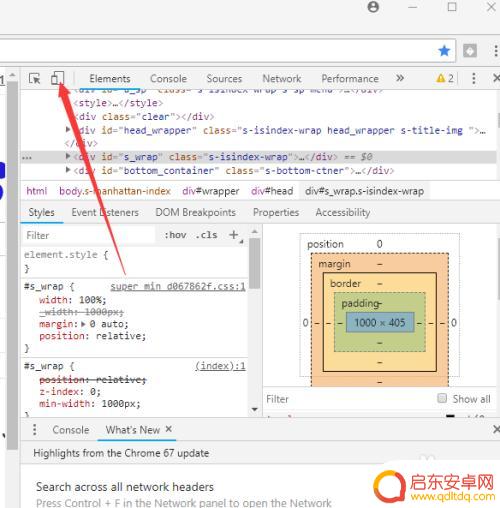
Task: Select body.s-manhattan-index breadcrumb
Action: click(x=115, y=191)
